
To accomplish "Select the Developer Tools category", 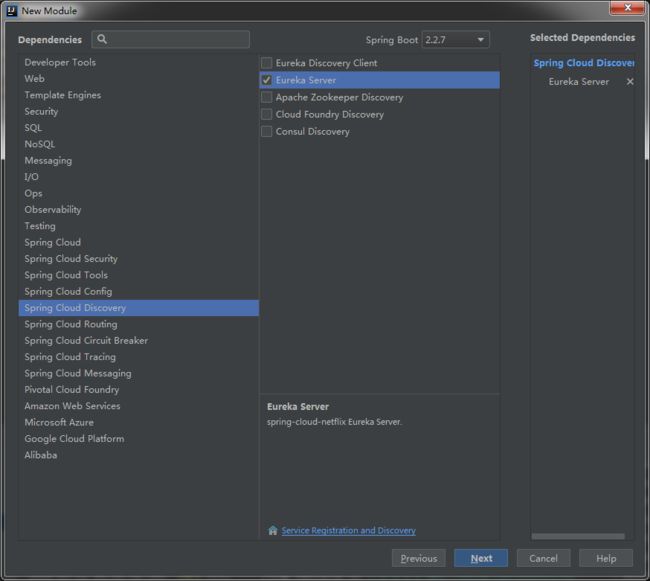I will (x=139, y=62).
